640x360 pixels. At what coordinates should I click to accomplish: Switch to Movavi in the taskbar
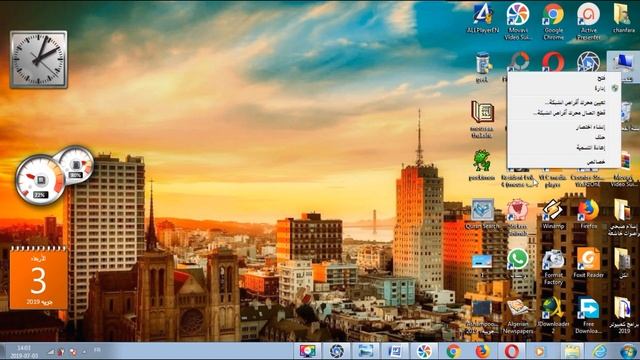[x=424, y=351]
